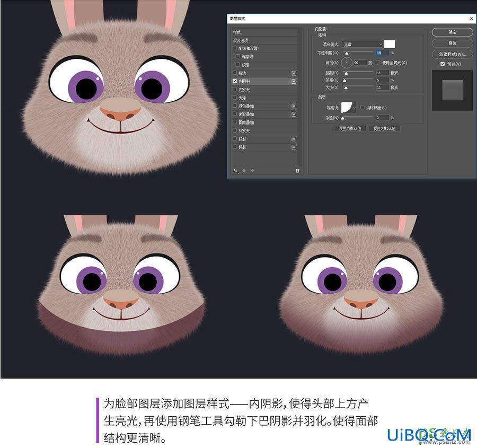The height and width of the screenshot is (448, 477).
Task: Enable the 纹理 checkbox
Action: pos(238,65)
